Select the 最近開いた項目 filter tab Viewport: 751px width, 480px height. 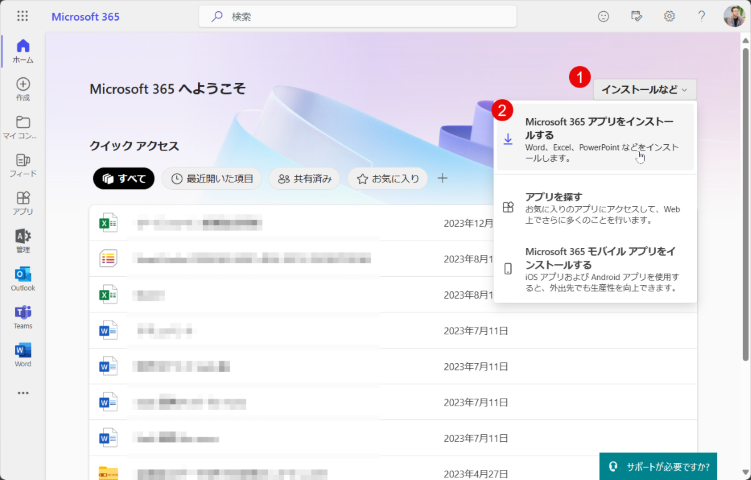212,179
